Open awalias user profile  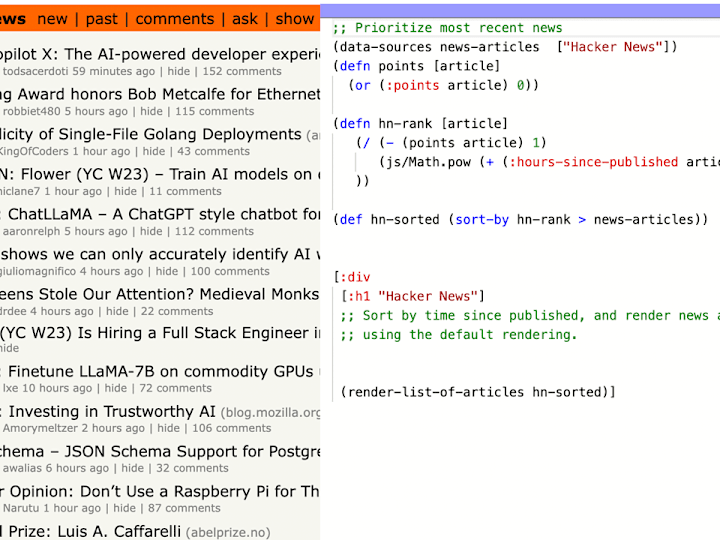point(22,468)
